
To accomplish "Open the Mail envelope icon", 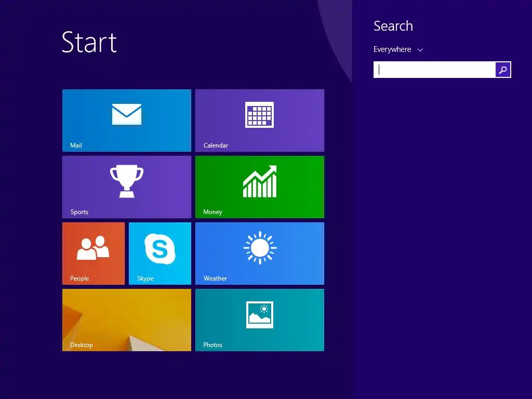I will 127,114.
